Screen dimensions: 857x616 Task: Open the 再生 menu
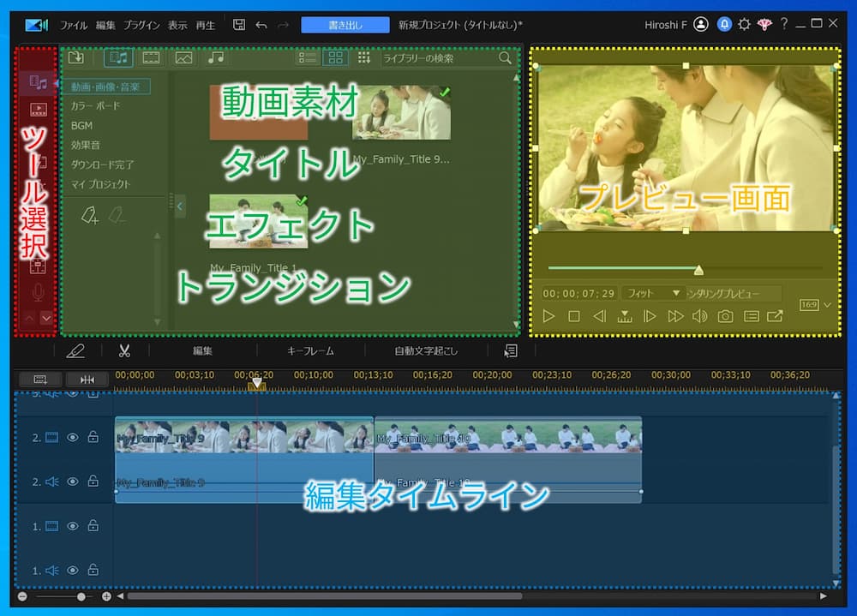pyautogui.click(x=206, y=24)
